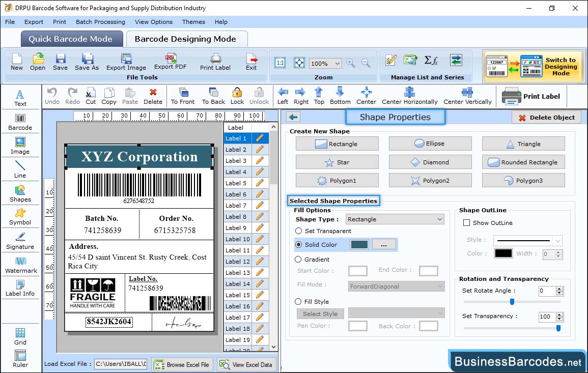The width and height of the screenshot is (588, 373).
Task: Click the Undo toolbar icon
Action: pyautogui.click(x=52, y=92)
